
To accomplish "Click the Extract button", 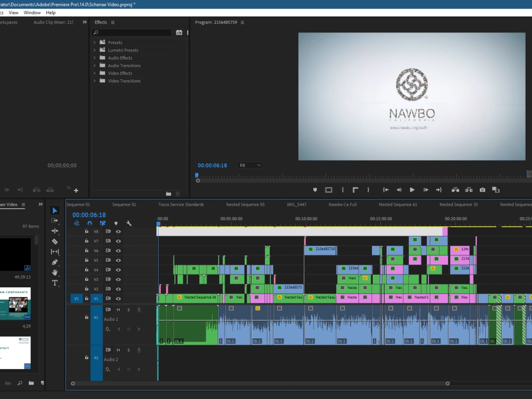I will tap(469, 190).
